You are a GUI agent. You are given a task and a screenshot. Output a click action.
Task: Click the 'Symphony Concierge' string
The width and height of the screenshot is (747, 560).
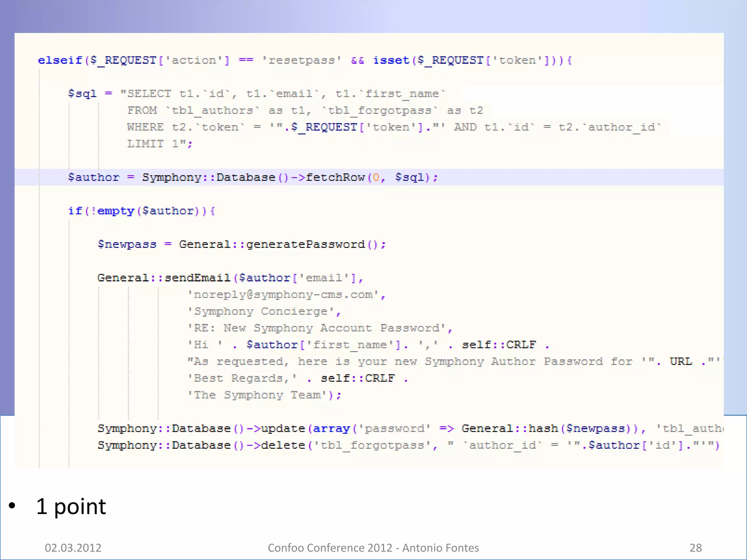pyautogui.click(x=261, y=311)
